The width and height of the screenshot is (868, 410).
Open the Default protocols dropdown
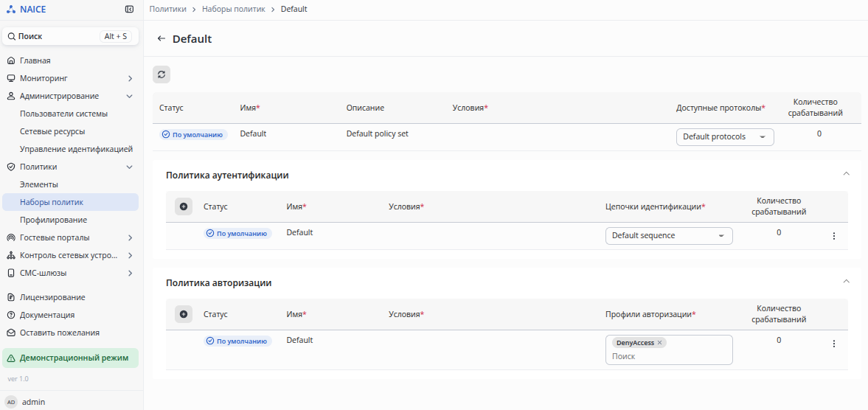(724, 137)
